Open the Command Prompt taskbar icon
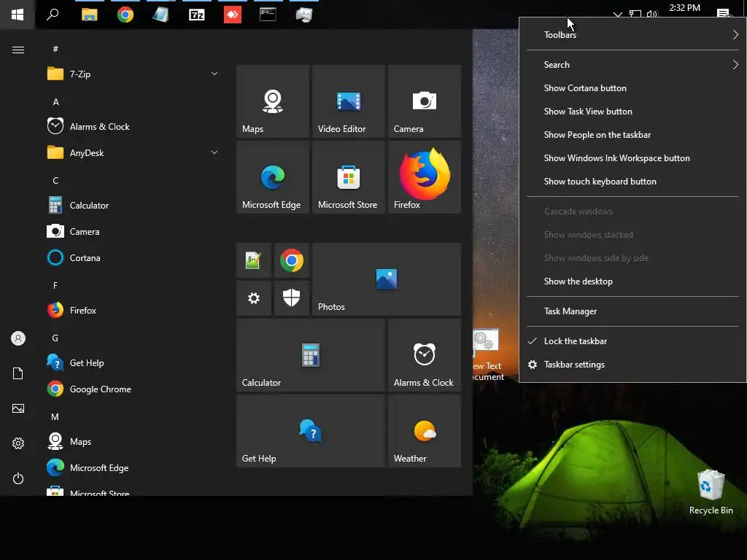This screenshot has height=560, width=747. [x=268, y=15]
